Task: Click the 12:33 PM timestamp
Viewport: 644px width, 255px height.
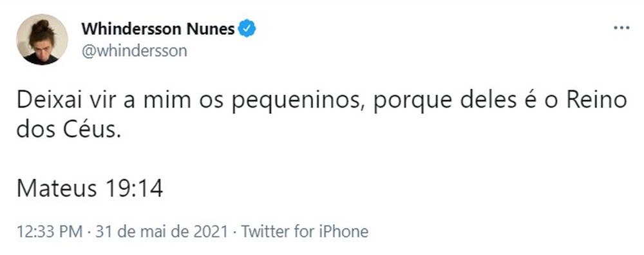Action: [x=50, y=232]
